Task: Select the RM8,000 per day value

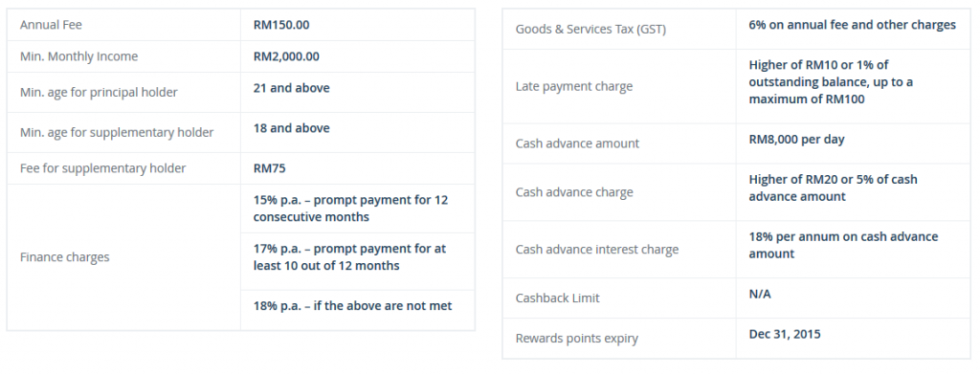Action: tap(796, 140)
